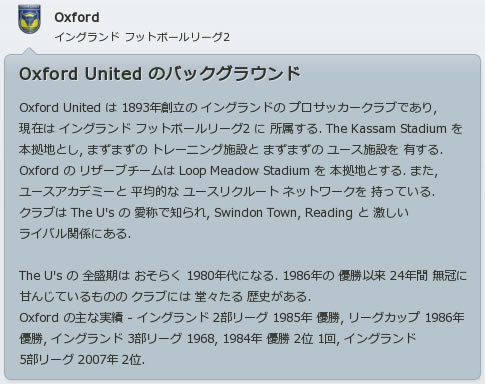Click The U's starting the second paragraph
485x384 pixels.
(41, 276)
